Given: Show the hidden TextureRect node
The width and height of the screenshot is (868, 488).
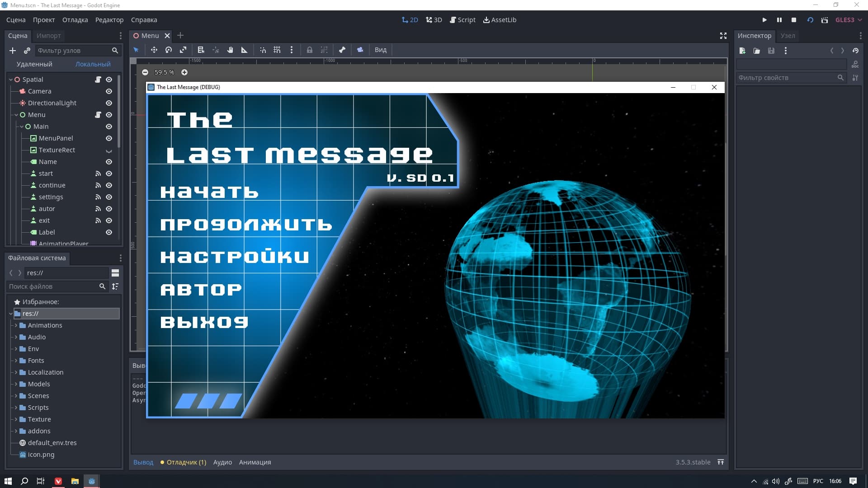Looking at the screenshot, I should coord(109,150).
